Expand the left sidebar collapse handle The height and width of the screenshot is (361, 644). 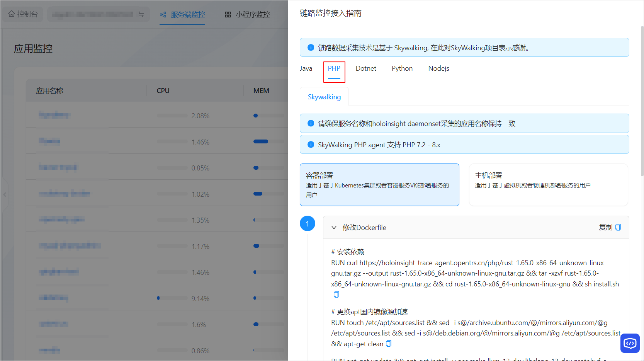[x=5, y=194]
